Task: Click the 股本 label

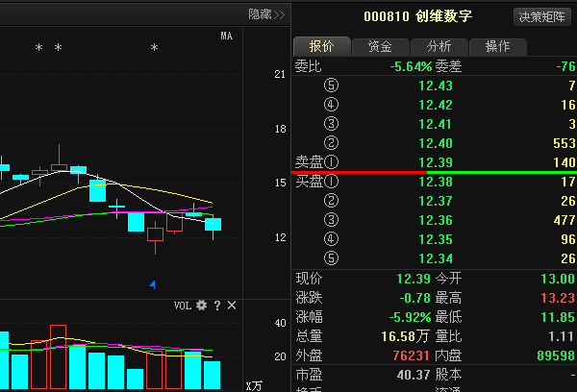Action: tap(448, 375)
